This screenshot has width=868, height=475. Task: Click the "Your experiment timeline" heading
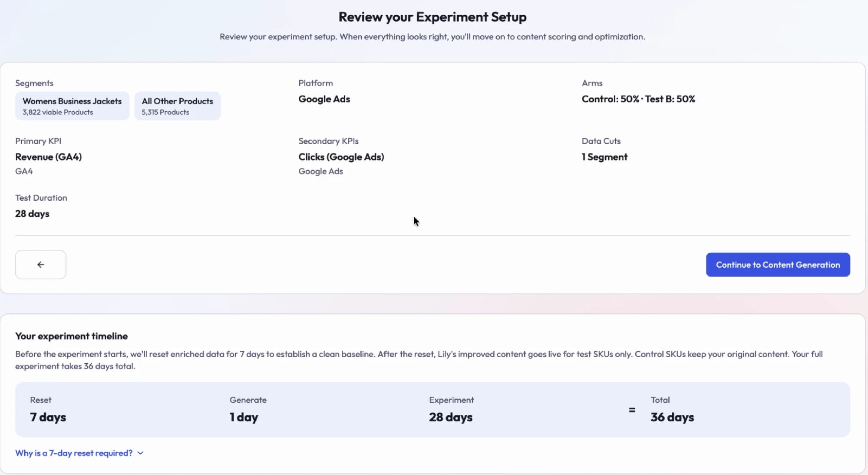point(71,336)
